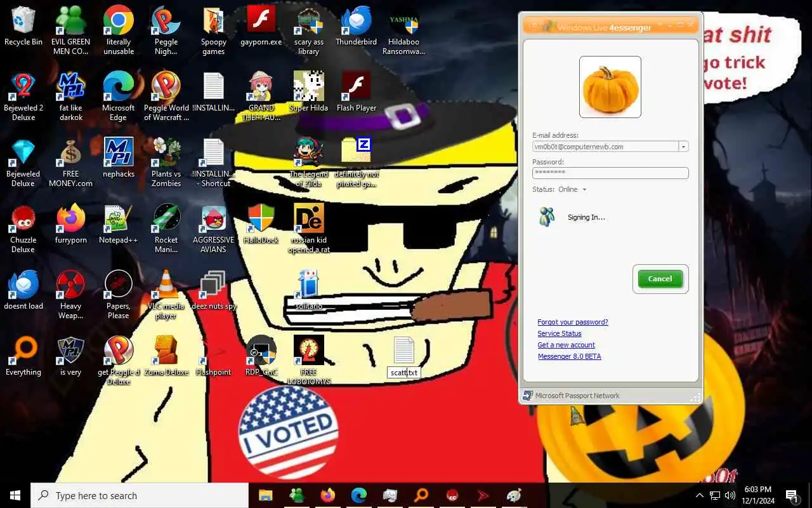
Task: Click the Papers, Please desktop icon
Action: pyautogui.click(x=119, y=294)
